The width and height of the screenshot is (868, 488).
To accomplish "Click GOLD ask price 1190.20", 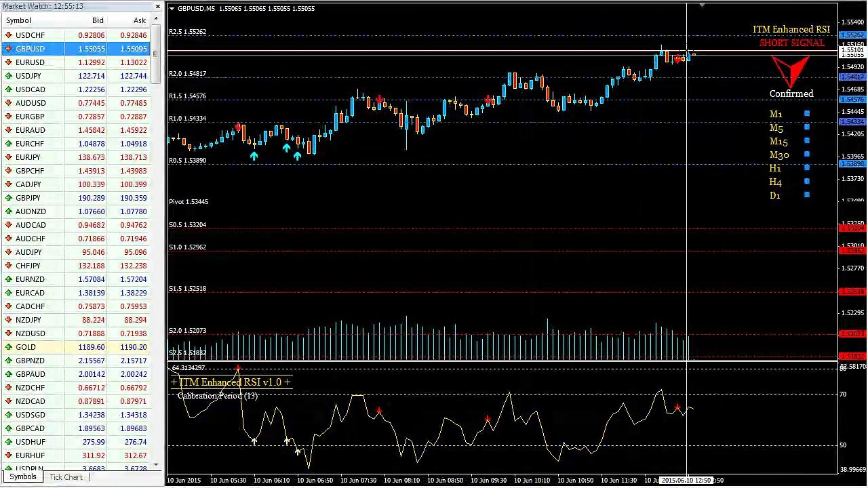I will pyautogui.click(x=133, y=347).
